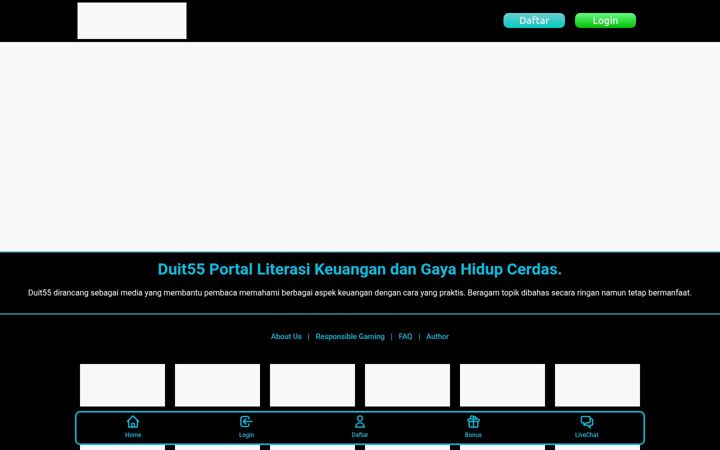Click the paragraph starting Duit55 dirancang sebagai media
Viewport: 720px width, 450px height.
click(x=360, y=293)
